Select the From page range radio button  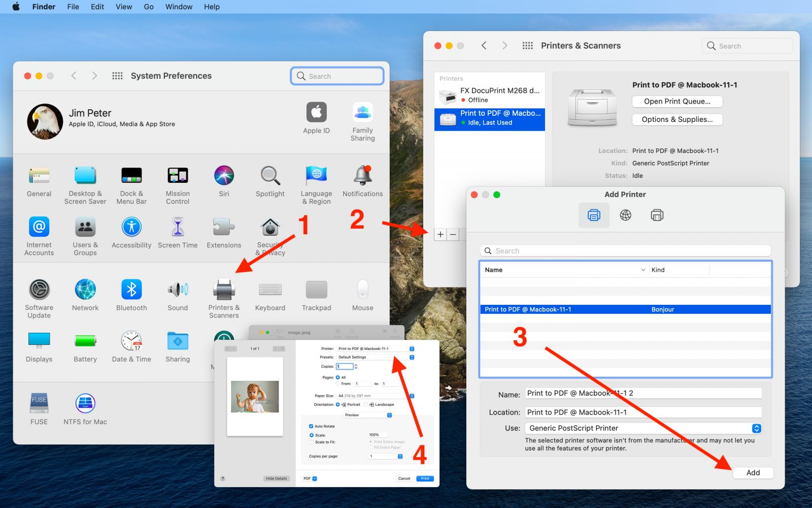[337, 384]
